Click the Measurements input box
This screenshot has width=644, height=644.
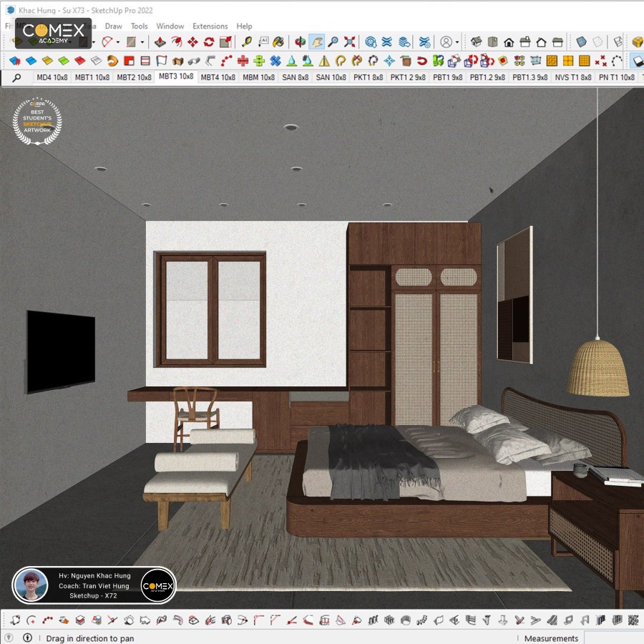click(x=614, y=638)
